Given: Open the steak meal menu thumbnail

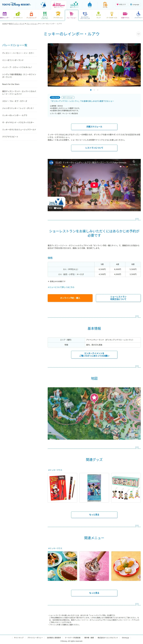Looking at the screenshot, I should coord(62,566).
